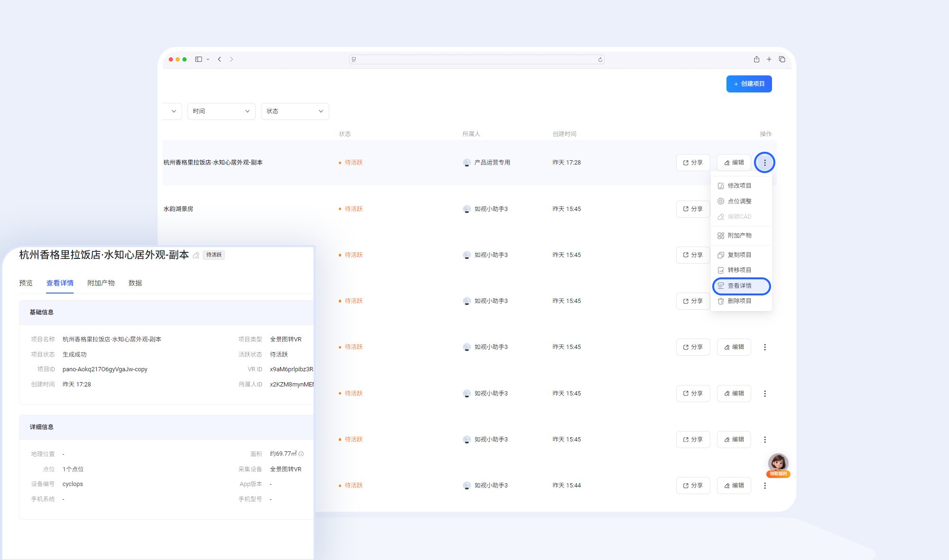This screenshot has height=560, width=949.
Task: Click 分享 button for 水韵湖景房 row
Action: tap(693, 209)
